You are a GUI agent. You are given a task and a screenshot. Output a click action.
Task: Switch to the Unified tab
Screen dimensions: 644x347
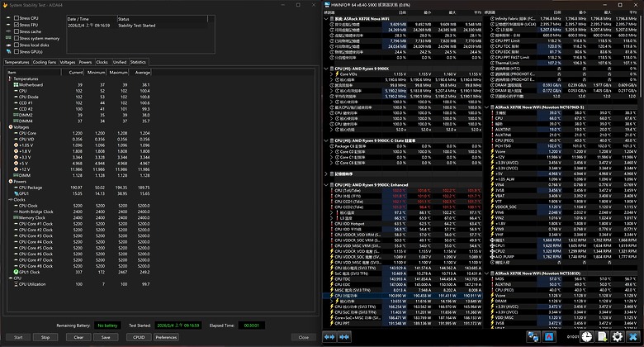120,62
